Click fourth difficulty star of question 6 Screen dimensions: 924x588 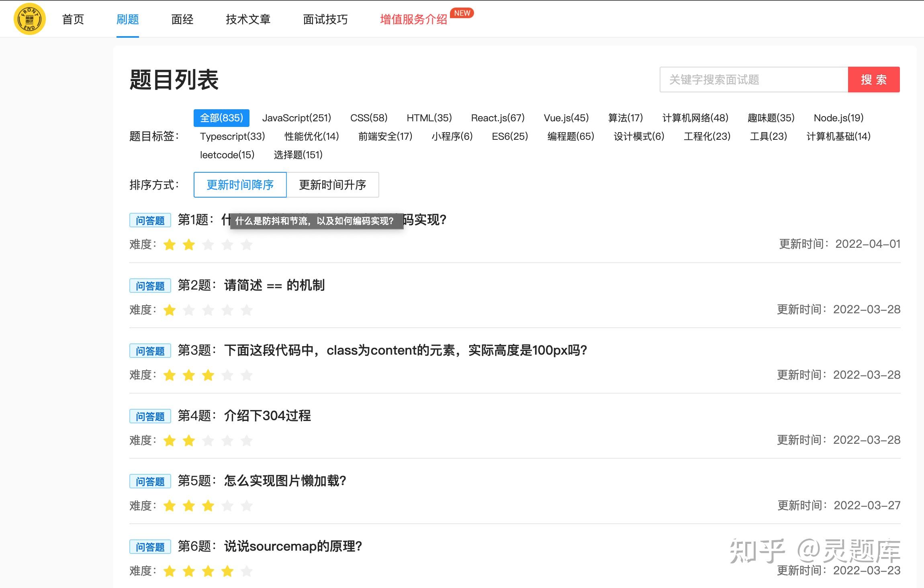(x=227, y=571)
